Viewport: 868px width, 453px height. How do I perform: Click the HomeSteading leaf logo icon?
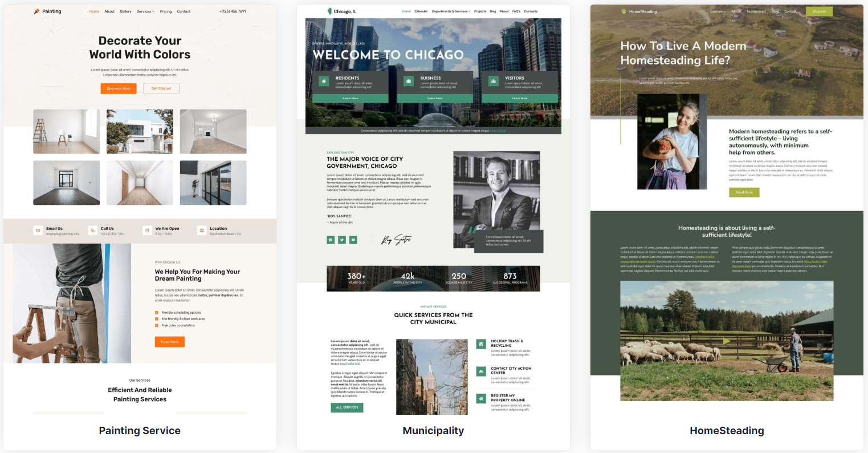click(624, 11)
